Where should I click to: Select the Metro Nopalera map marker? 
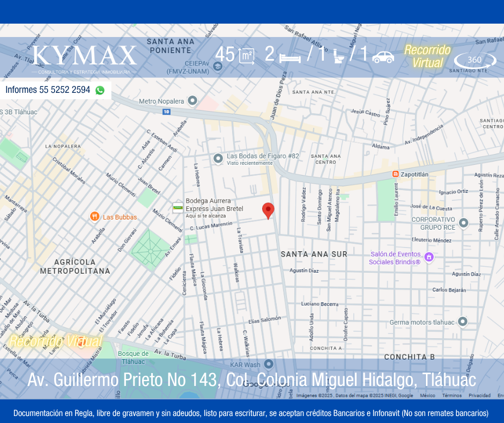(x=192, y=101)
